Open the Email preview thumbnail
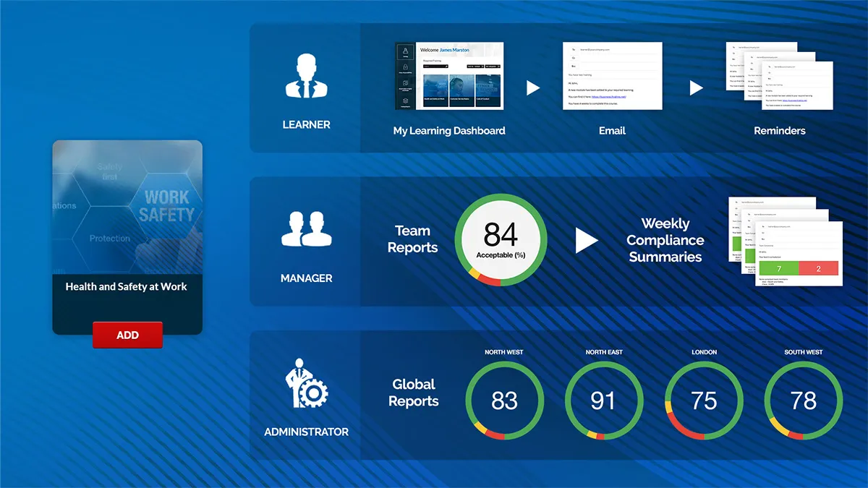Image resolution: width=868 pixels, height=488 pixels. [612, 76]
